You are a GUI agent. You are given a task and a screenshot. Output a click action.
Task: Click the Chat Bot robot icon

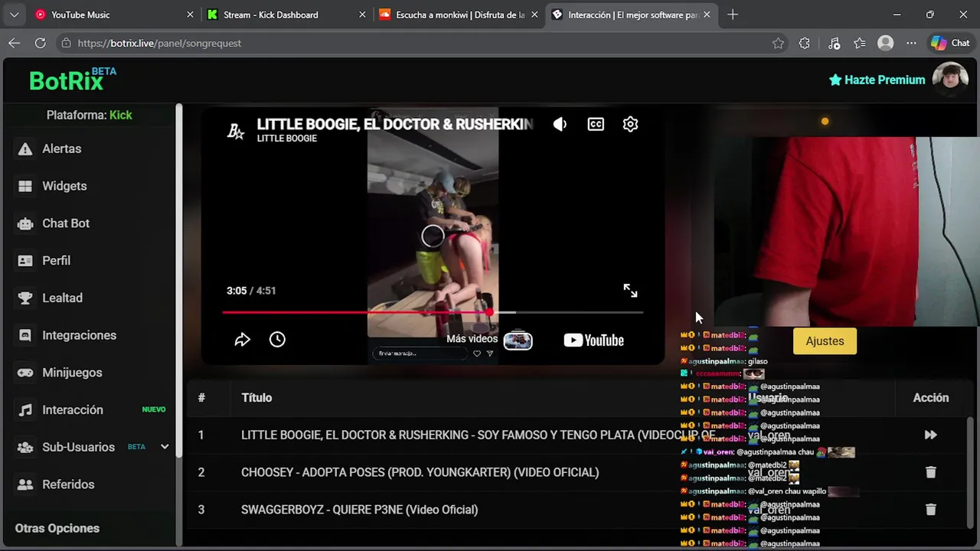click(x=25, y=223)
